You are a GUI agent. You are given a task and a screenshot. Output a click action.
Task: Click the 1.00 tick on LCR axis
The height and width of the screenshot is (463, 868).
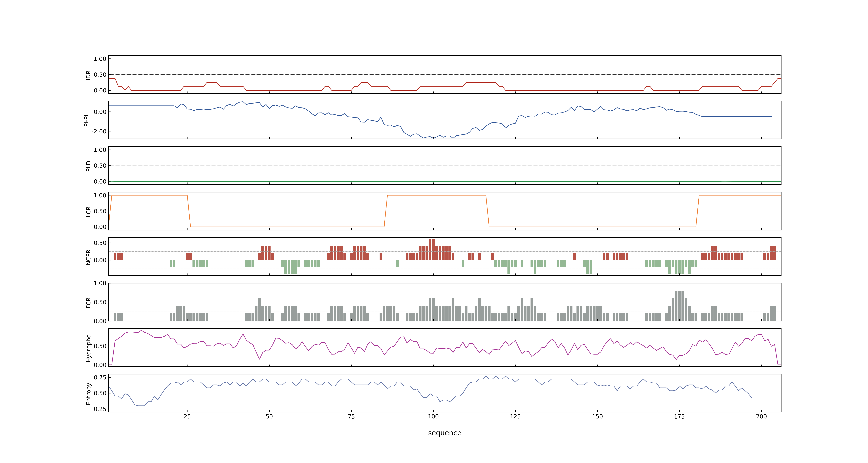100,195
